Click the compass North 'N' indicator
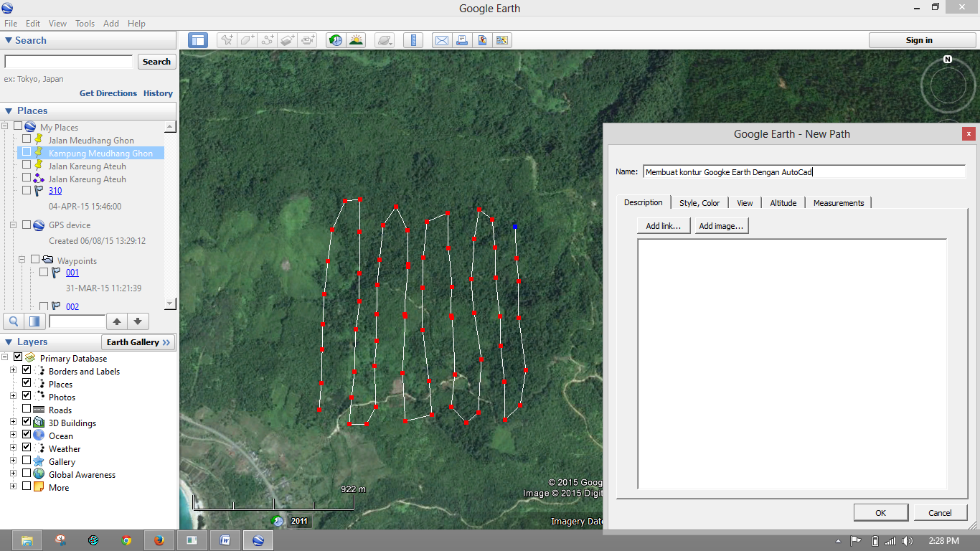This screenshot has width=980, height=551. coord(948,59)
